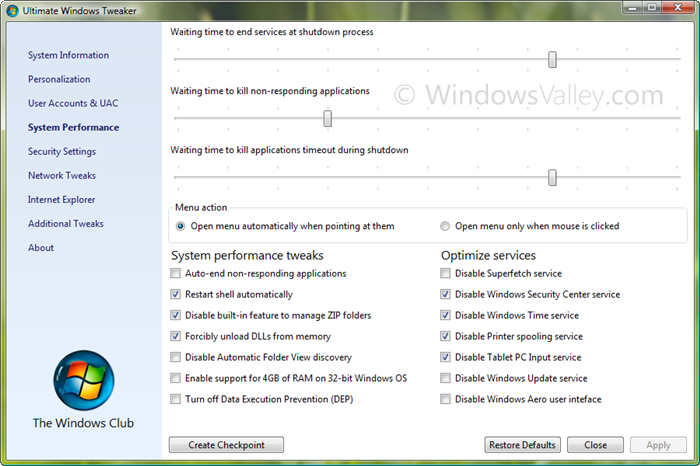
Task: Check Disable Automatic Folder View discovery
Action: coord(175,357)
